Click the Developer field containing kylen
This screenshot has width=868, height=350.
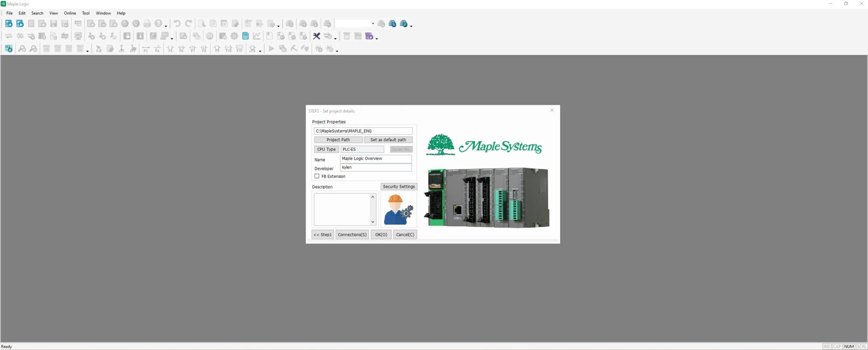[x=376, y=168]
